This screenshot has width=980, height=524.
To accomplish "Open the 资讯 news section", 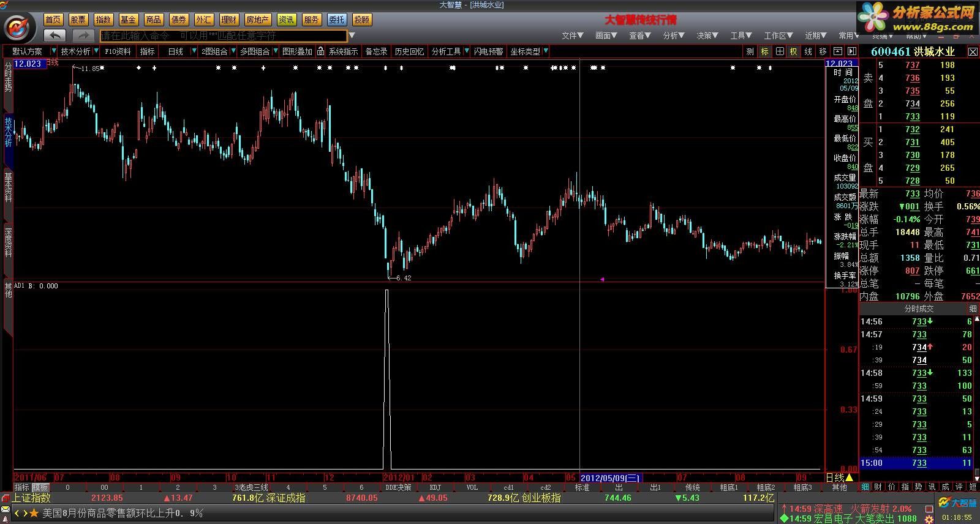I will coord(286,20).
